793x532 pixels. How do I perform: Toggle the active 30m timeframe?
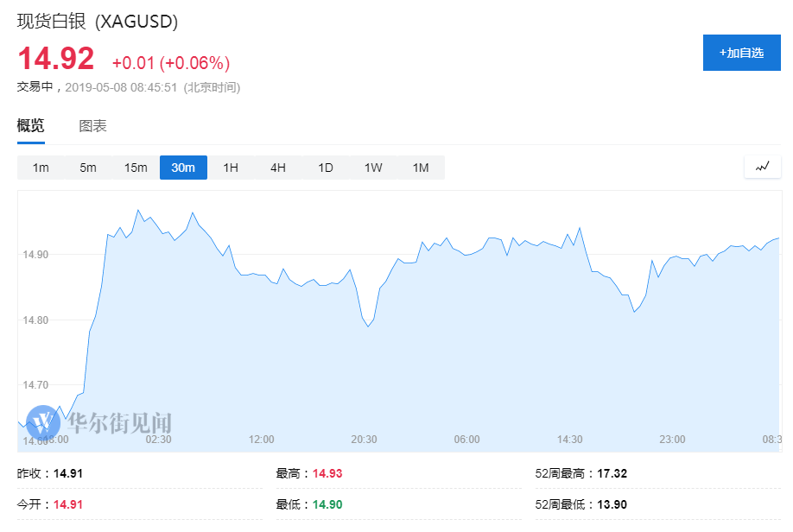coord(183,168)
